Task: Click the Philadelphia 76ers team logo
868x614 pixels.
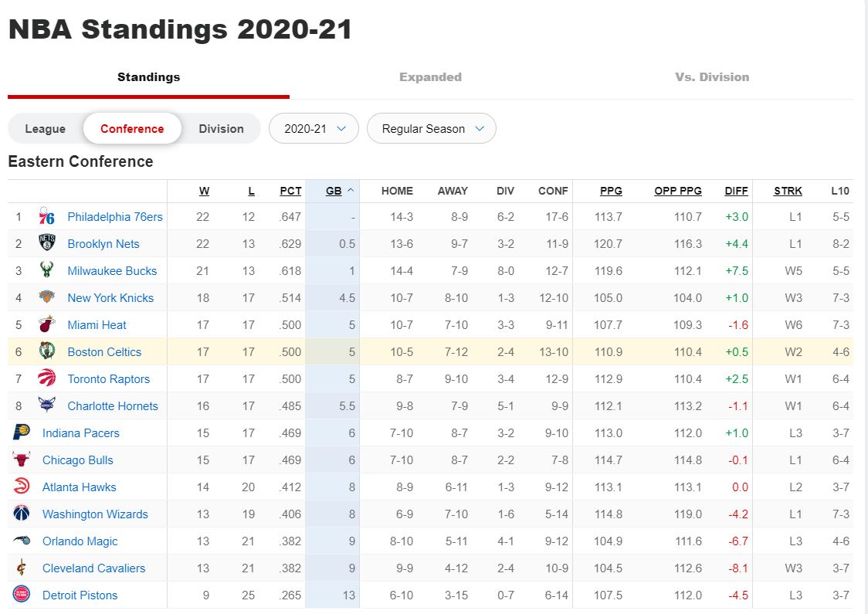Action: [47, 216]
